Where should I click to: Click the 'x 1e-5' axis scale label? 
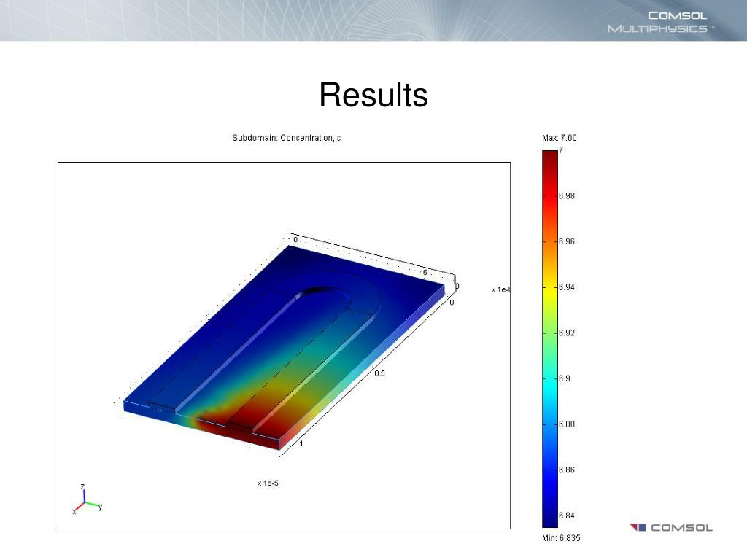tap(268, 483)
